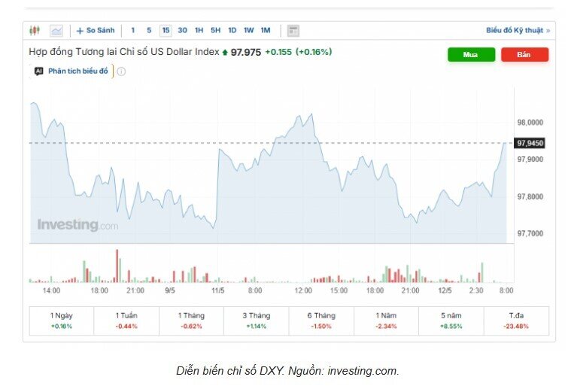Select the 5 năm performance period
Viewport: 568px width, 392px height.
coord(451,321)
